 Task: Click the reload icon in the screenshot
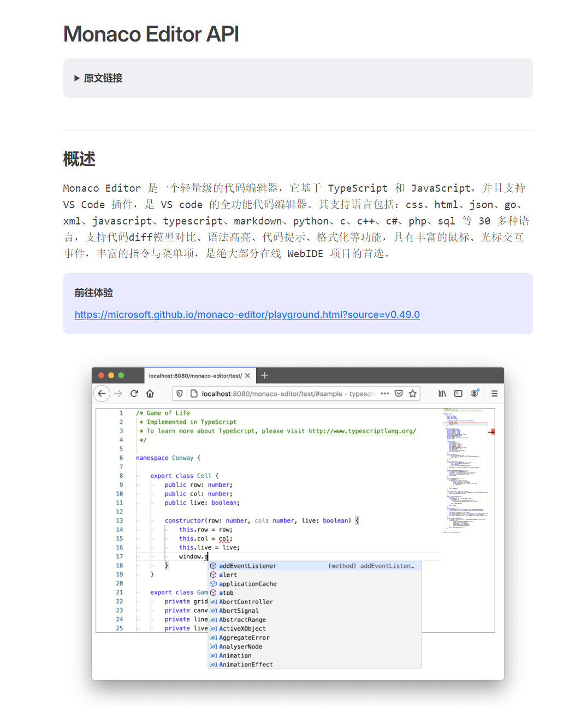pyautogui.click(x=134, y=393)
